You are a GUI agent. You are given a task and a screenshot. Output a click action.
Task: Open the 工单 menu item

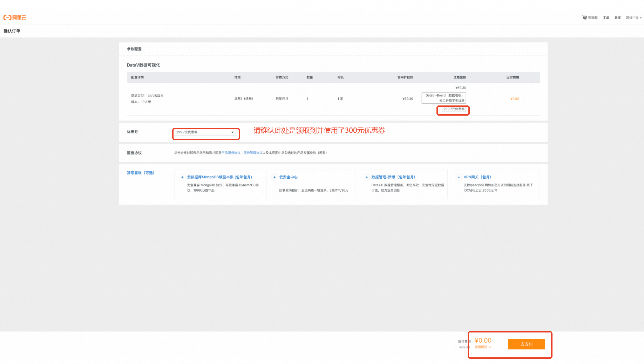[x=606, y=18]
